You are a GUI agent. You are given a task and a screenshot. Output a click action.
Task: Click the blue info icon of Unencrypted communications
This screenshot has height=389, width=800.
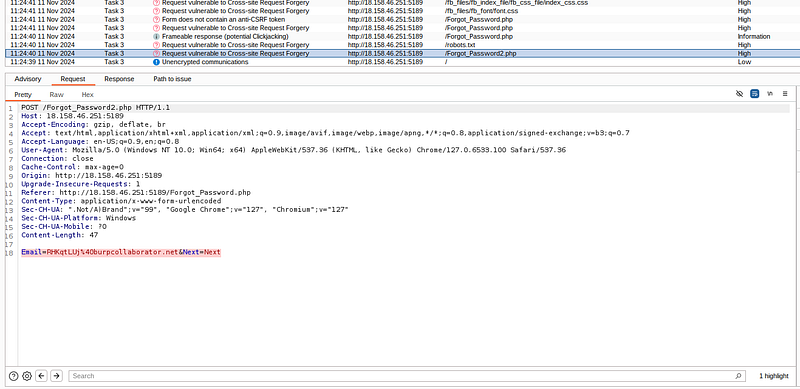[156, 62]
